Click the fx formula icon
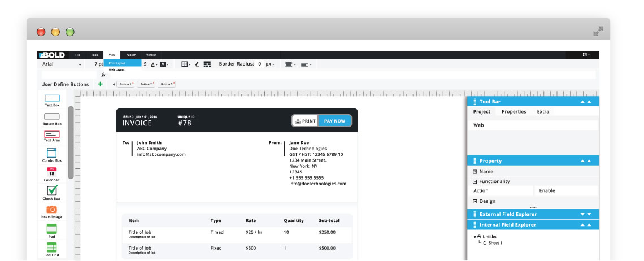644x261 pixels. [103, 75]
